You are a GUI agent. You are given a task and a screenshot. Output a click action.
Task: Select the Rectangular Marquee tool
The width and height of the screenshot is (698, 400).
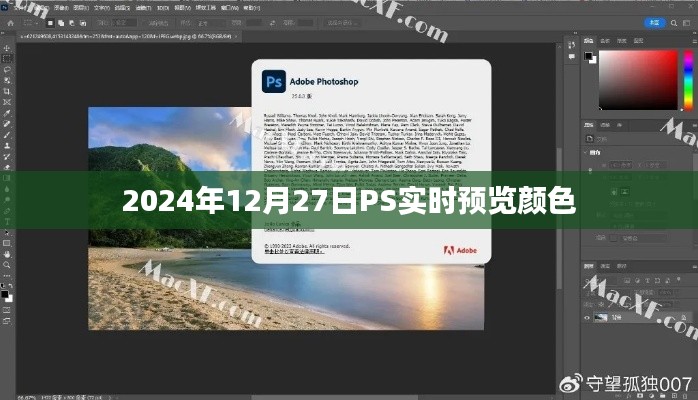tap(7, 59)
